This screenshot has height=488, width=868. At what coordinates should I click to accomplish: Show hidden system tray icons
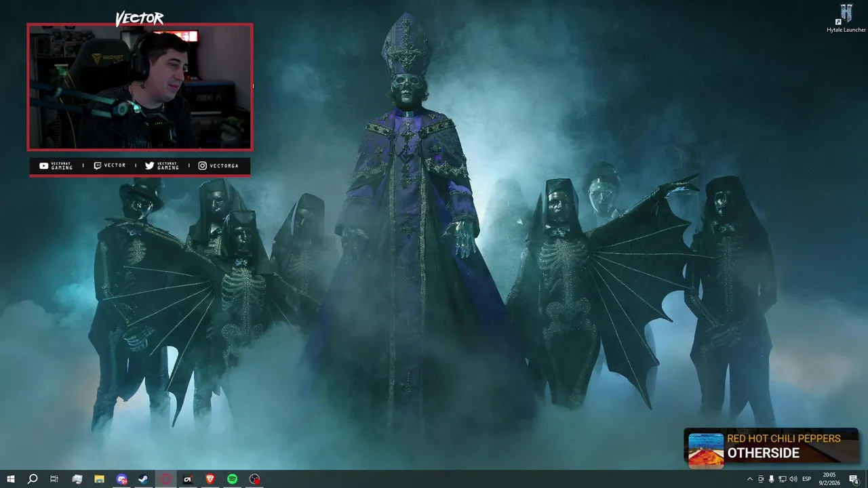point(749,479)
